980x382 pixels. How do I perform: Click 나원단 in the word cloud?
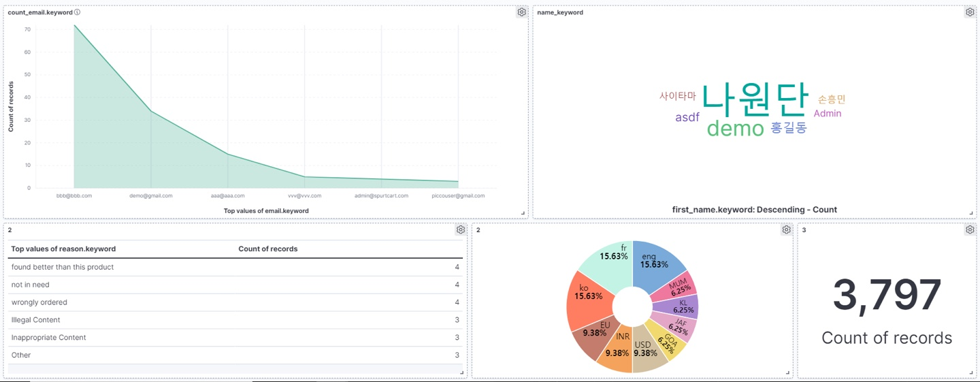[754, 99]
